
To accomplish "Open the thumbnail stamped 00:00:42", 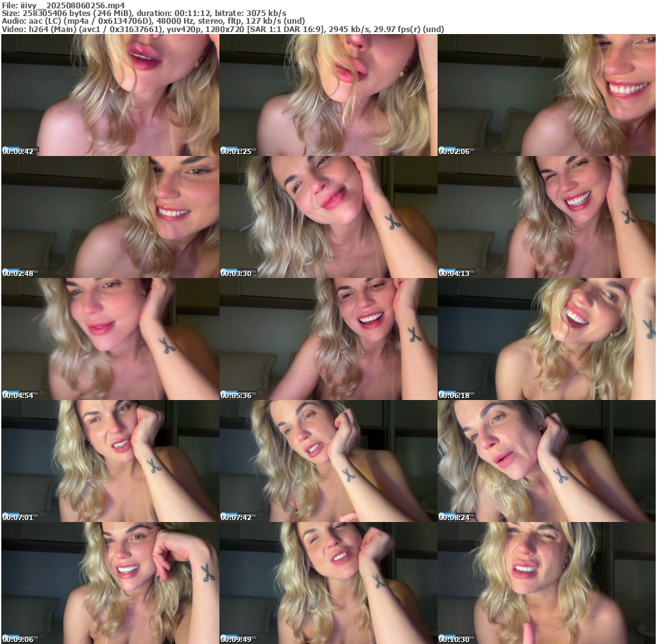I will click(x=110, y=95).
